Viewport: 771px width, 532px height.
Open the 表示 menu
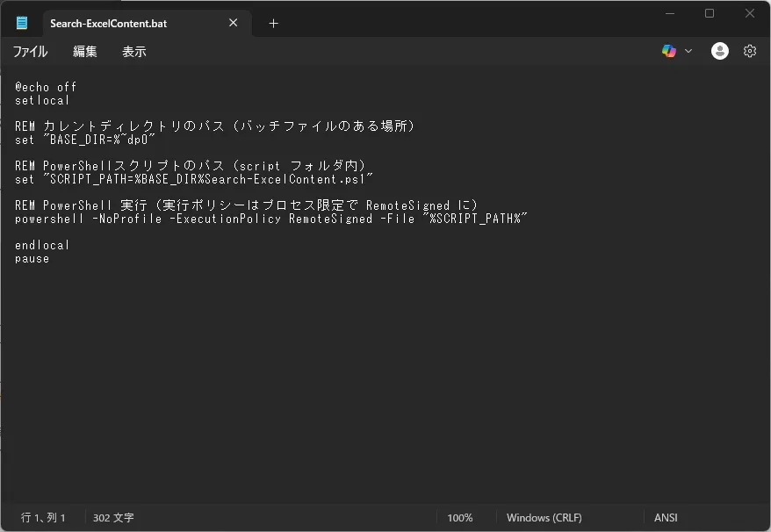coord(133,51)
